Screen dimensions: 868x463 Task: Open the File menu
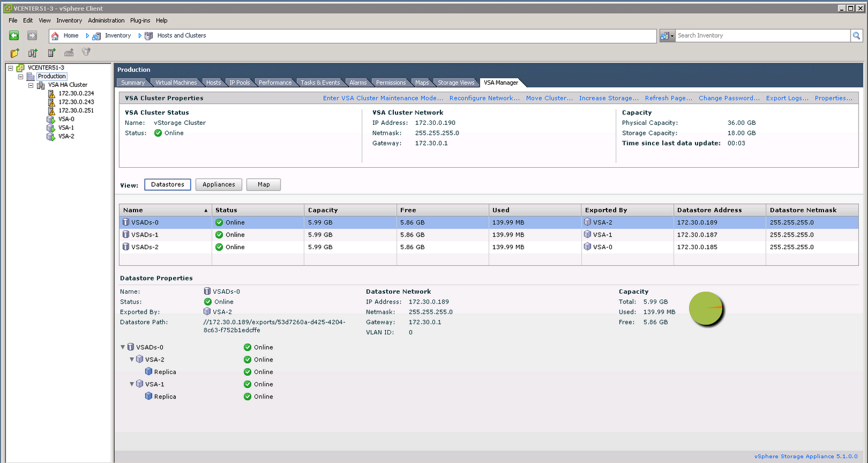(x=13, y=21)
